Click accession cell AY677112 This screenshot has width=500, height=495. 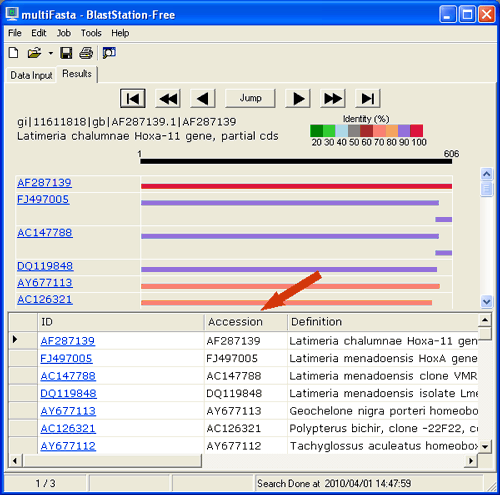[x=246, y=446]
